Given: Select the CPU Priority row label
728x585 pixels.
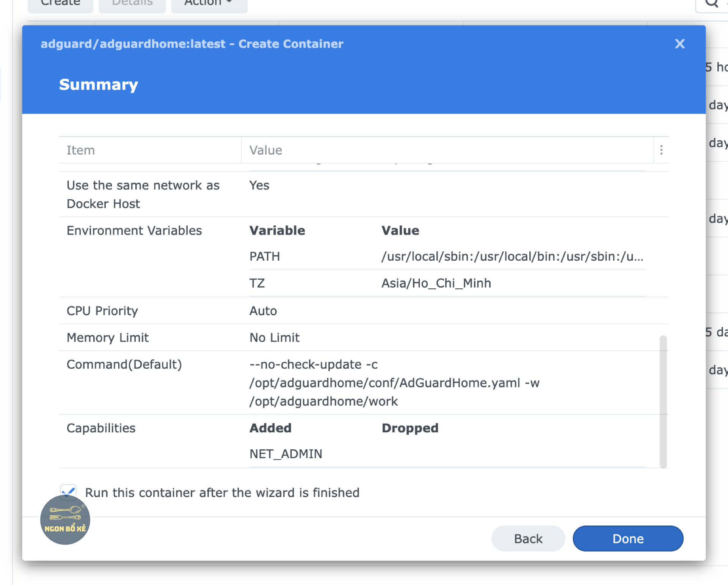Looking at the screenshot, I should tap(102, 311).
